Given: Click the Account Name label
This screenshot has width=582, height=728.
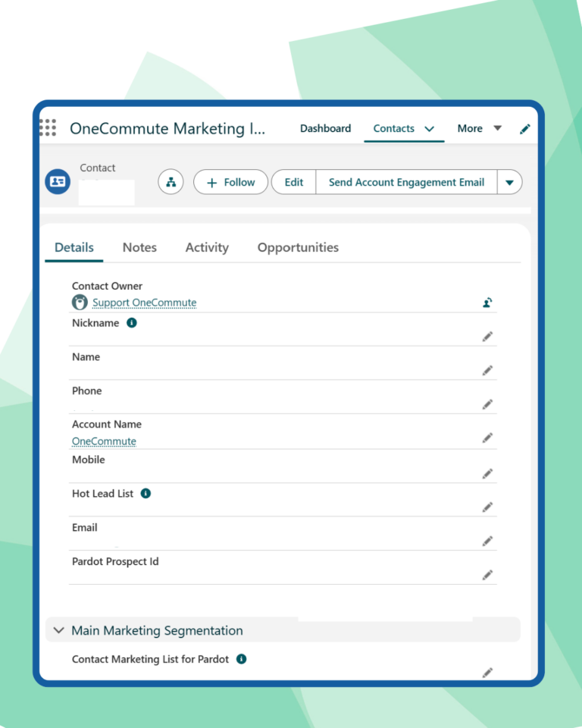Looking at the screenshot, I should 107,425.
